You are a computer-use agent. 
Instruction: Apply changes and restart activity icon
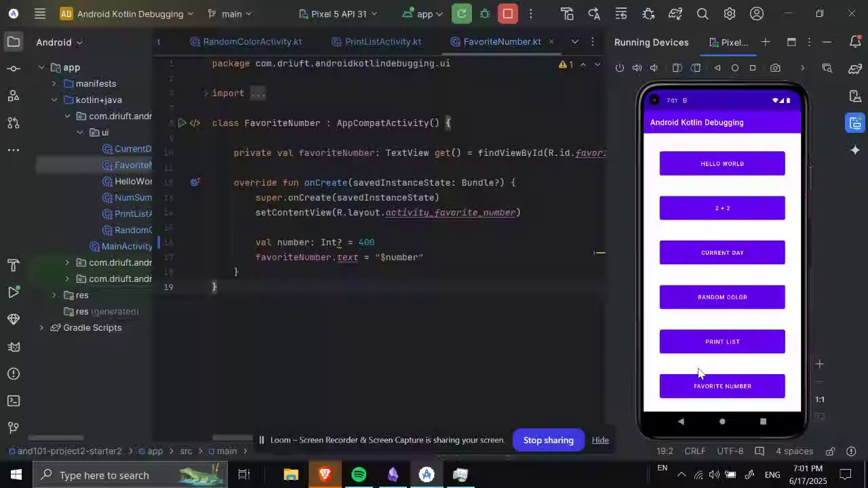click(594, 14)
